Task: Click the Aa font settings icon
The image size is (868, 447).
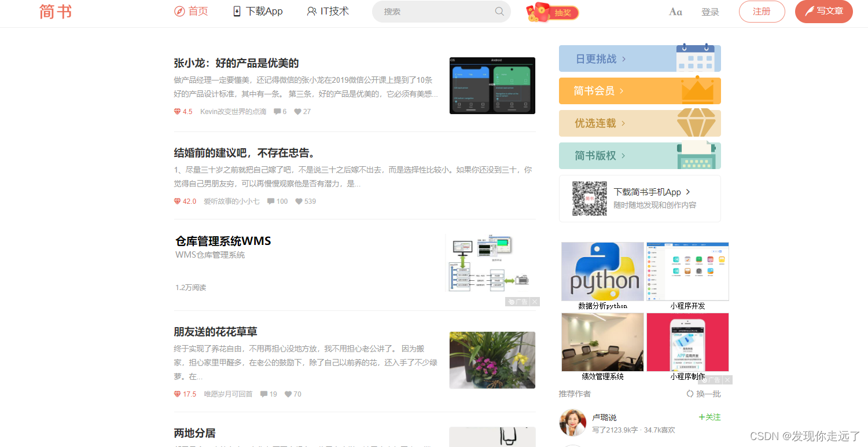Action: (675, 12)
